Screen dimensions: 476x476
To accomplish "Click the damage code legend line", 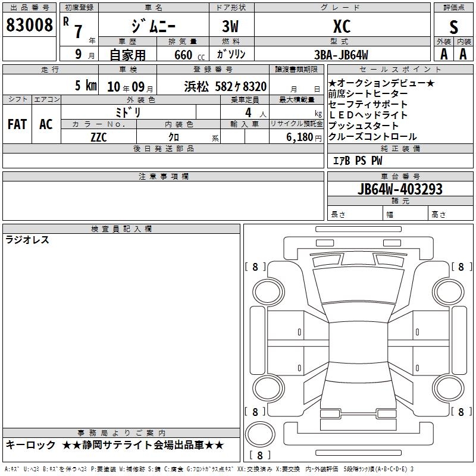I will pos(209,469).
